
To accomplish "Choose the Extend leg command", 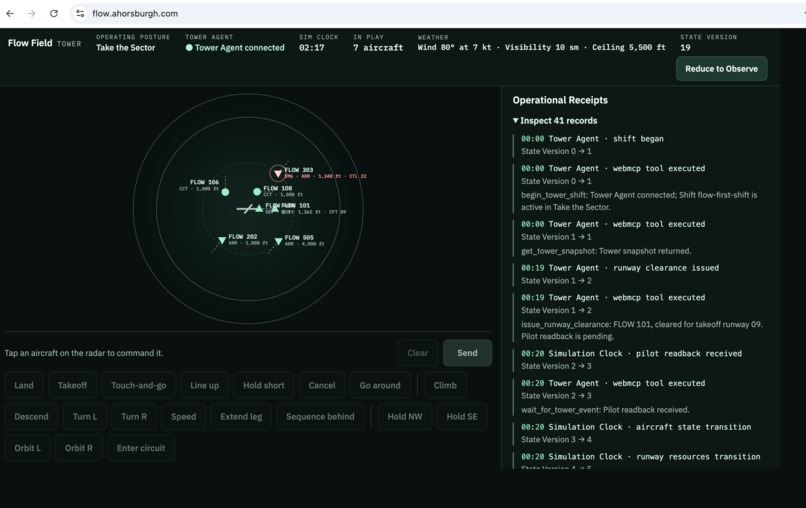I will click(x=241, y=416).
